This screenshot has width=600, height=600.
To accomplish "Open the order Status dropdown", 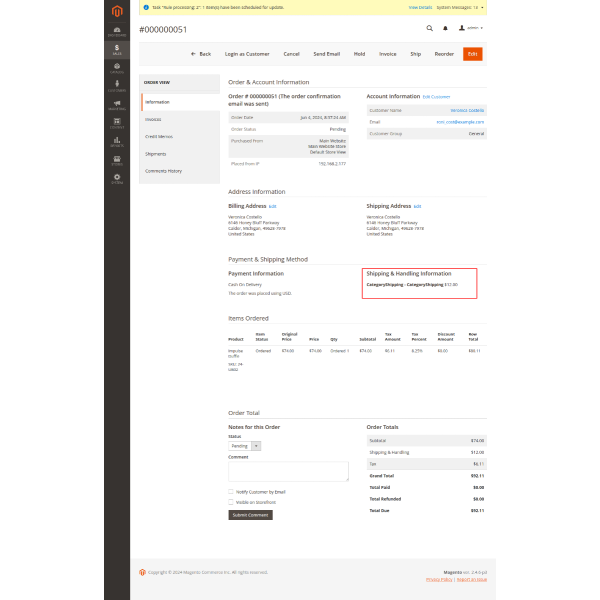I will coord(244,445).
